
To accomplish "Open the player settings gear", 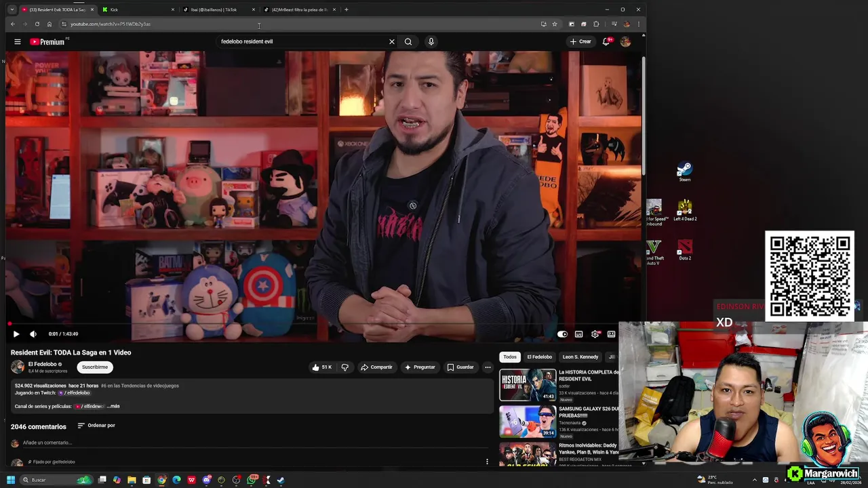I will coord(595,334).
